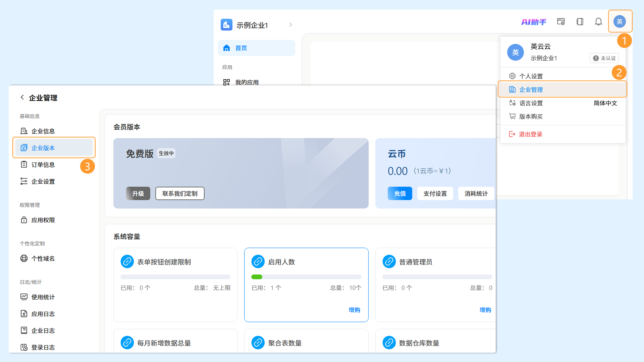Click the 总量: 10个 value in 启用人数
This screenshot has width=644, height=362.
pos(346,288)
